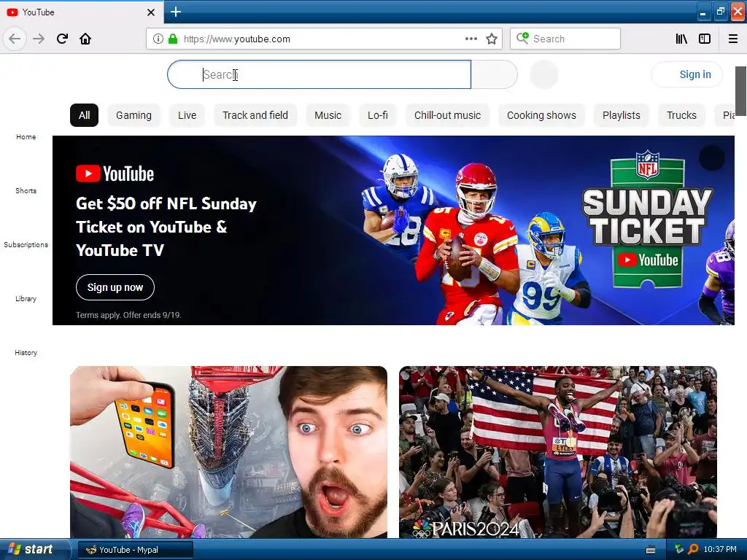Close the YouTube tab
This screenshot has width=747, height=560.
coord(150,12)
